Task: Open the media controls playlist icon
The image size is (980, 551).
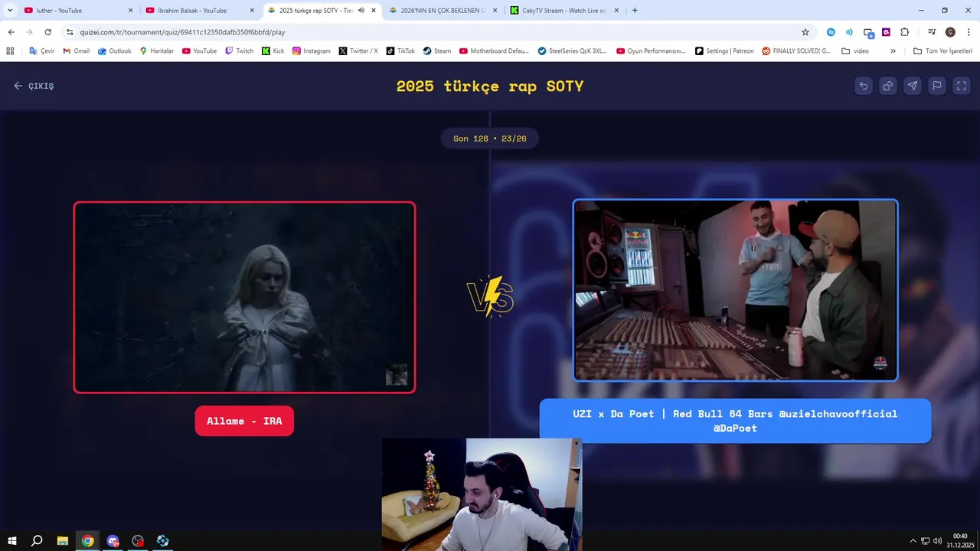Action: point(932,32)
